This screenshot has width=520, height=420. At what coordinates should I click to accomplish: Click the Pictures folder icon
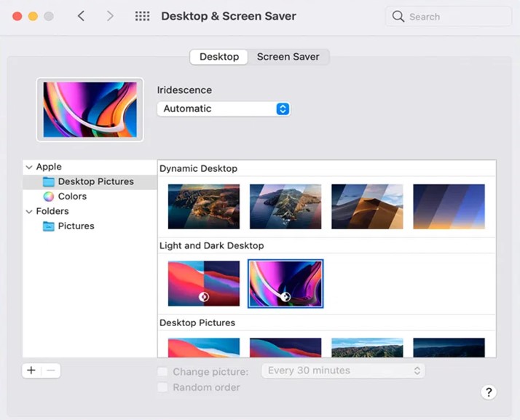pos(48,226)
